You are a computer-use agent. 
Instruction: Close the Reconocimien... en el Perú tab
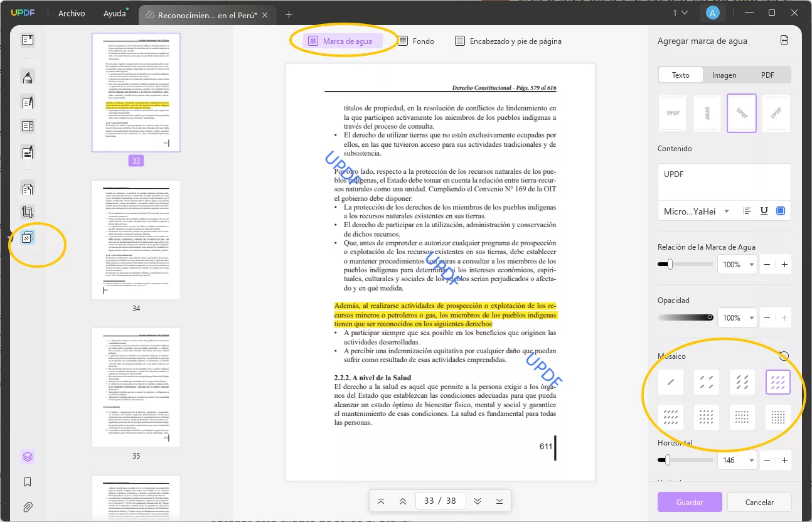265,14
